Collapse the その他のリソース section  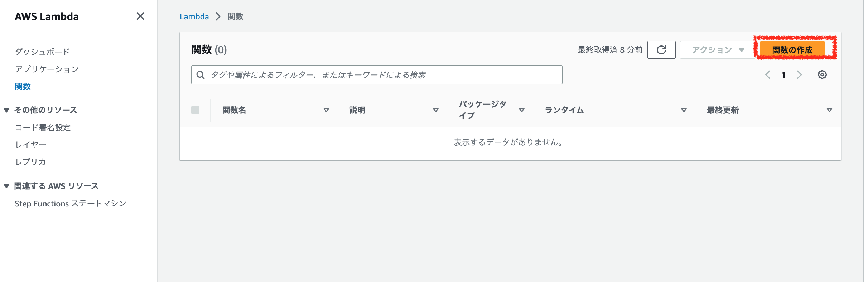point(6,110)
